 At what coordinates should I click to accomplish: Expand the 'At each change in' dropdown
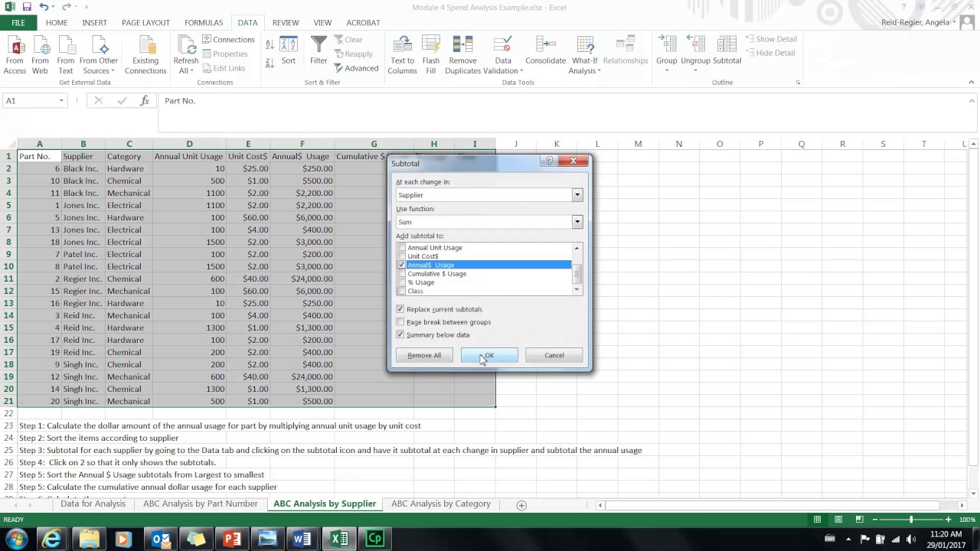(577, 195)
